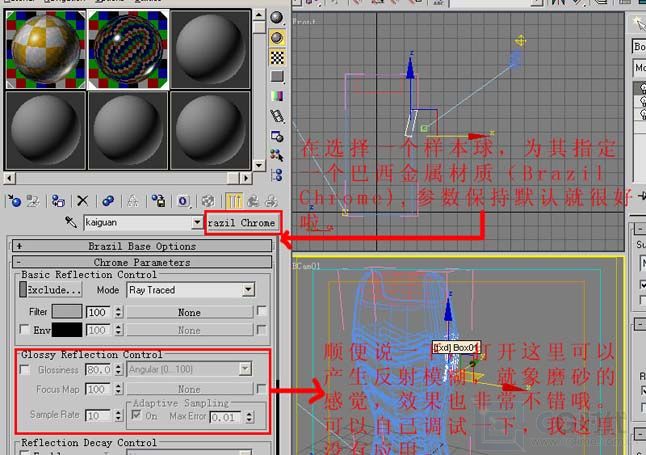This screenshot has width=646, height=455.
Task: Click Put Material to Scene icon
Action: 33,201
